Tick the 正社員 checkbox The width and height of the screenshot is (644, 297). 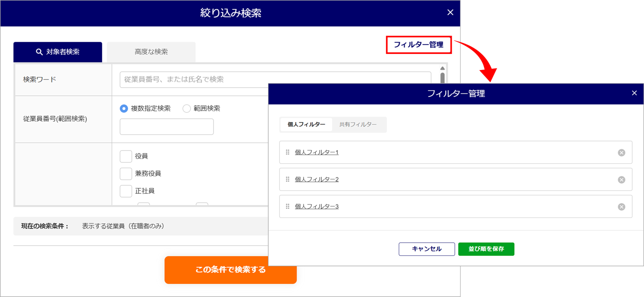point(126,191)
